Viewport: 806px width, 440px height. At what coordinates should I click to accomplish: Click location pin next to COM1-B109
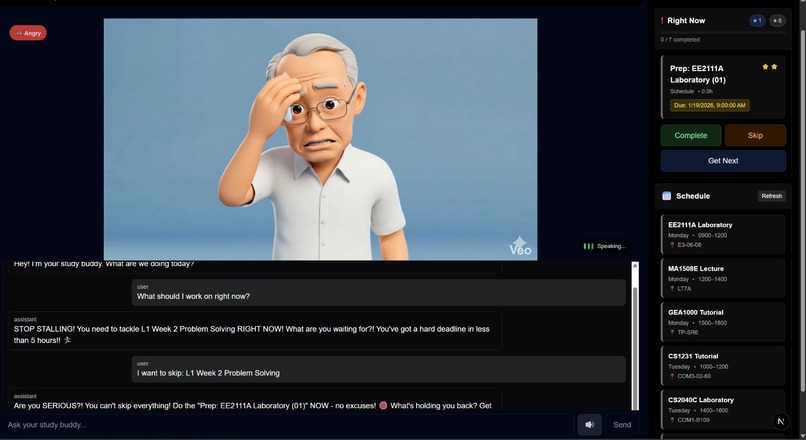[x=672, y=420]
